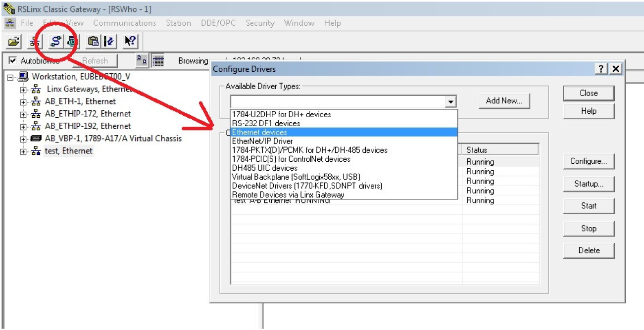Viewport: 644px width, 330px height.
Task: Click the network icon beside Linx Gateways
Action: tap(36, 90)
